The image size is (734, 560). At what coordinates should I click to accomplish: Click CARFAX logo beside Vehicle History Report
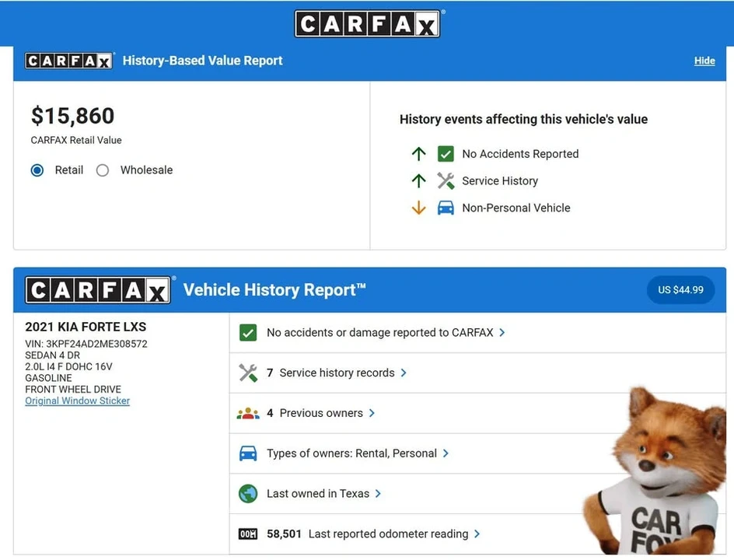point(98,290)
